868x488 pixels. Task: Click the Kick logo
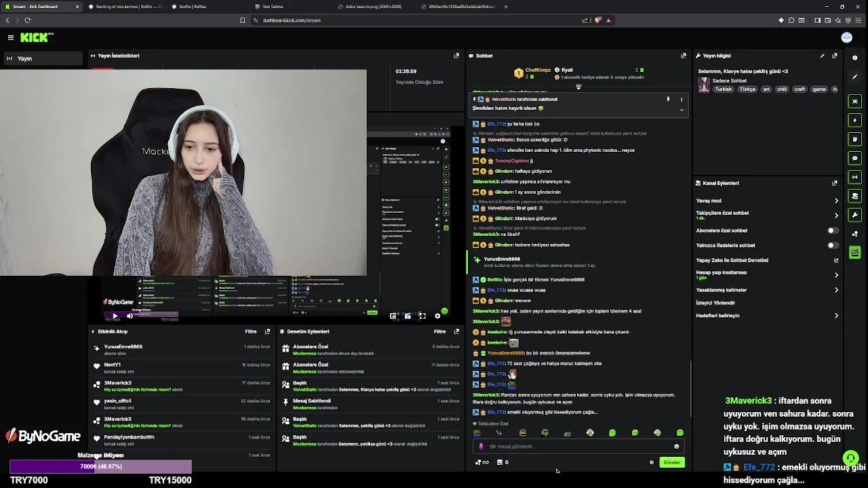[35, 37]
